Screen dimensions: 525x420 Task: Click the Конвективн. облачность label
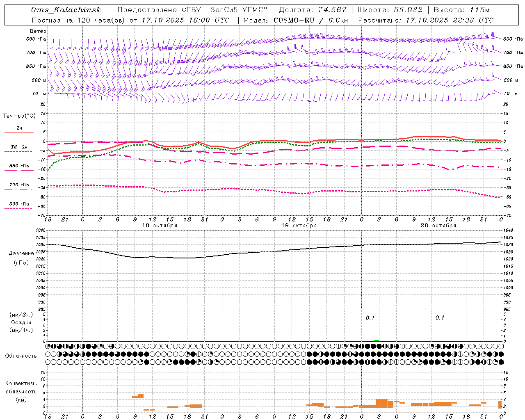21,388
